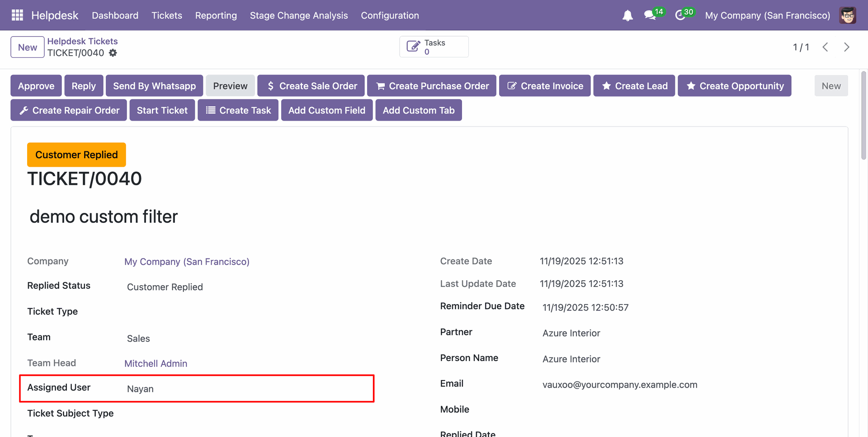Open the Reporting menu

click(x=216, y=15)
